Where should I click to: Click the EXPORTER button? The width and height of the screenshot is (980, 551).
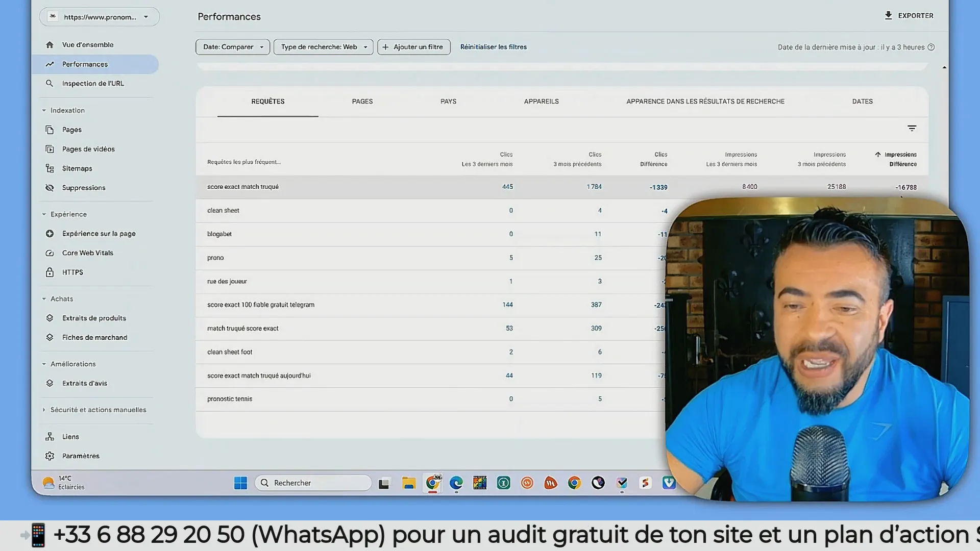909,16
